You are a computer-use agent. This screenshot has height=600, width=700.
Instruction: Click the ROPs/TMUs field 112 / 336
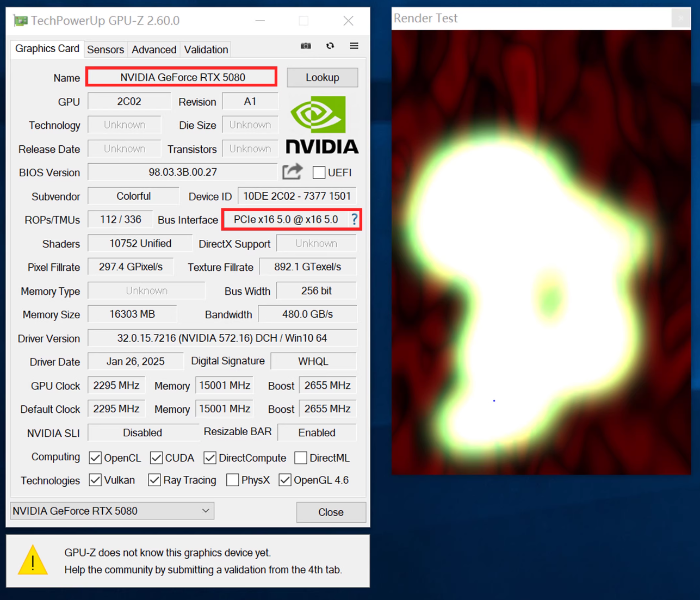pos(121,220)
